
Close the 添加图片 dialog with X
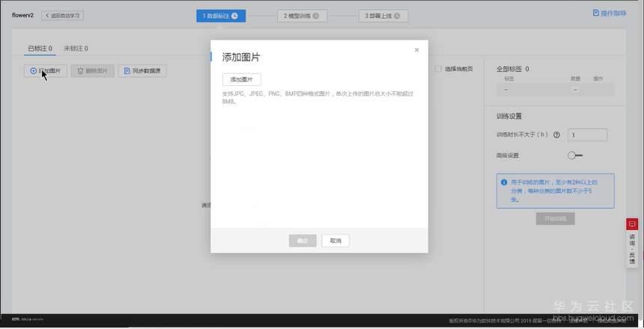point(416,50)
